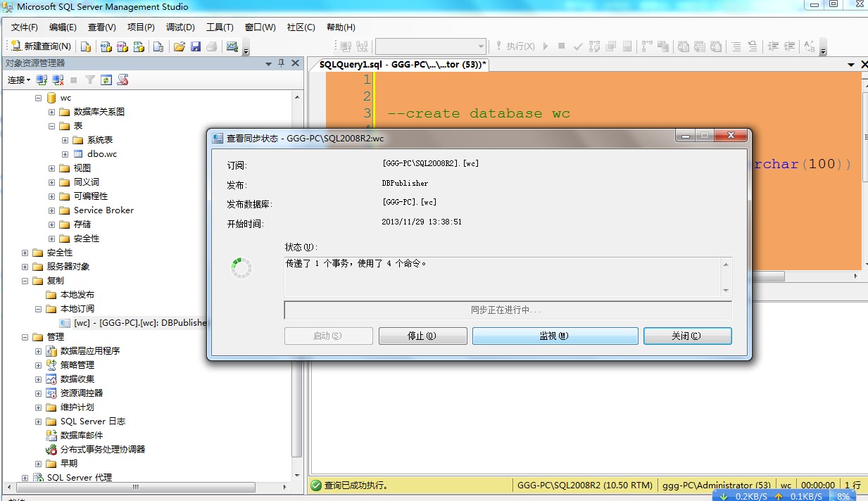Viewport: 868px width, 501px height.
Task: Click the Uncomment selected lines icon
Action: (753, 46)
